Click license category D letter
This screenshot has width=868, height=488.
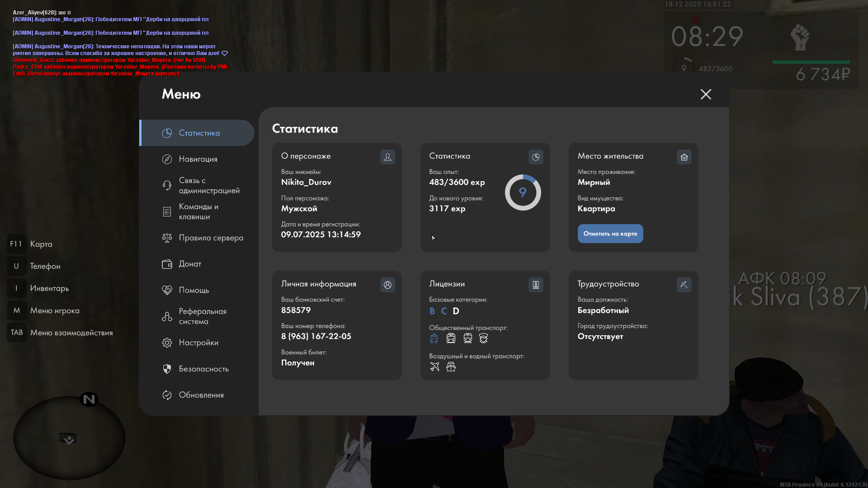pyautogui.click(x=456, y=311)
